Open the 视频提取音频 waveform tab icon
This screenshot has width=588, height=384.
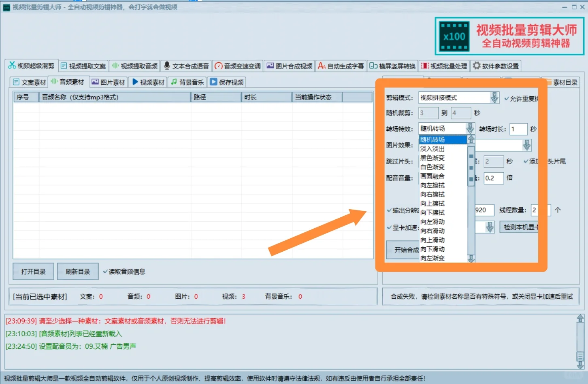tap(115, 66)
